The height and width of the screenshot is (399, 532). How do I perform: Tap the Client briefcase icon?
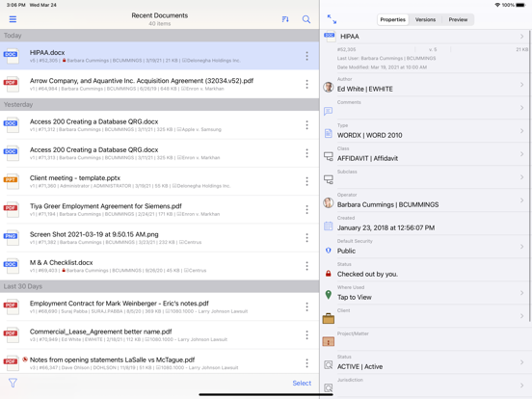click(x=328, y=318)
